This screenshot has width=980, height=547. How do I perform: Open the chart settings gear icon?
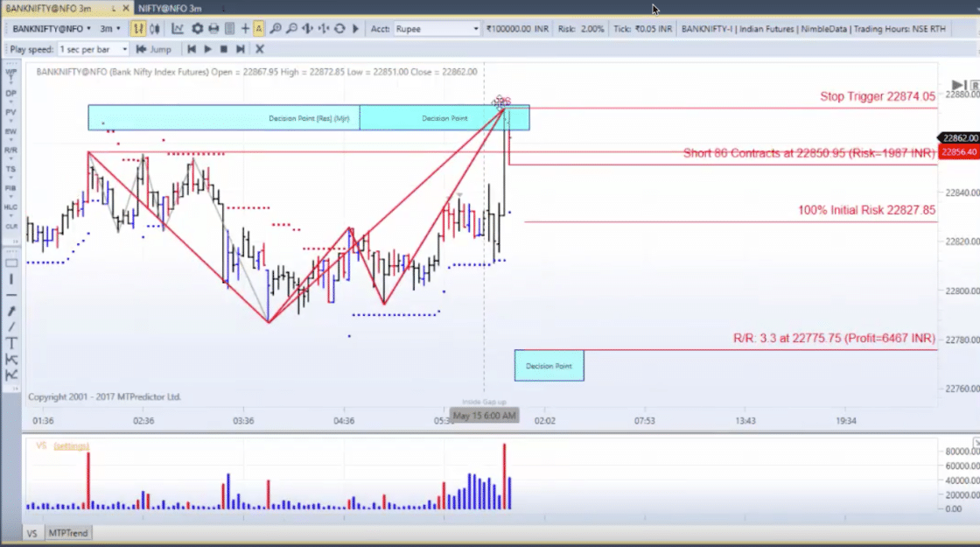click(197, 29)
